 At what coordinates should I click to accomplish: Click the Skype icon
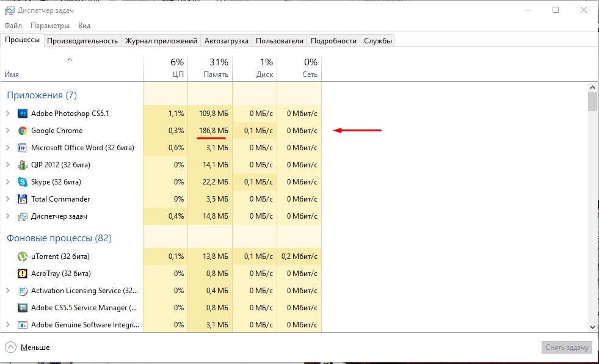point(23,182)
